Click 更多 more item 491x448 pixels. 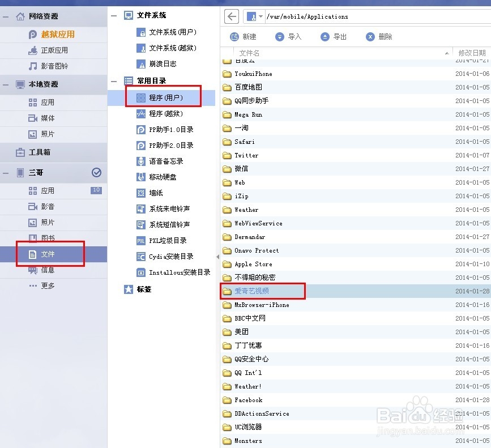pos(53,286)
